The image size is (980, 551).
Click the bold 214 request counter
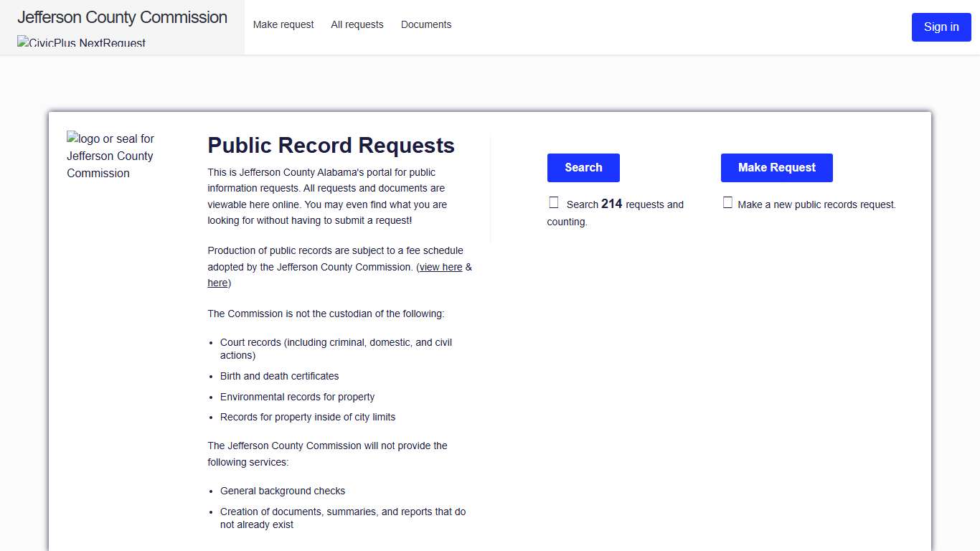coord(612,204)
